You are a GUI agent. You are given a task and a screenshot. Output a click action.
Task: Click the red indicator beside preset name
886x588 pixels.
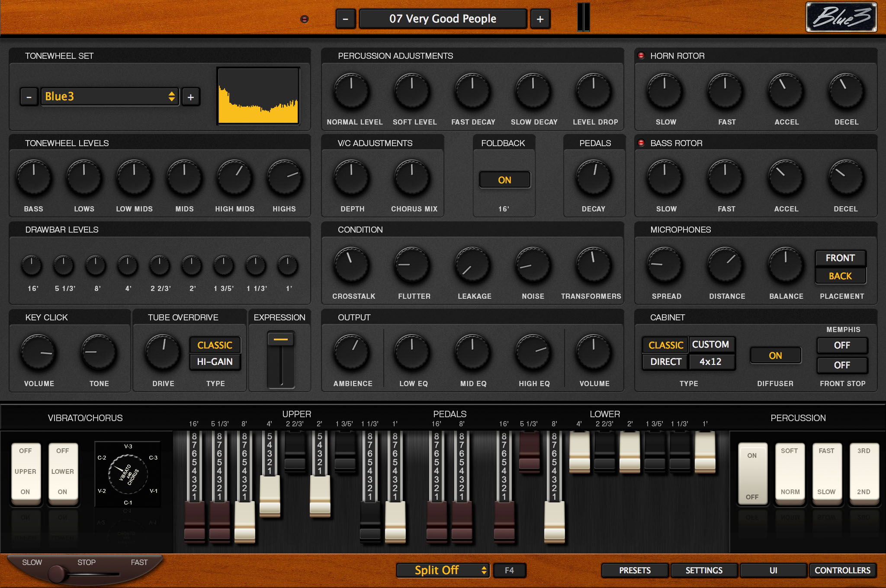[305, 19]
